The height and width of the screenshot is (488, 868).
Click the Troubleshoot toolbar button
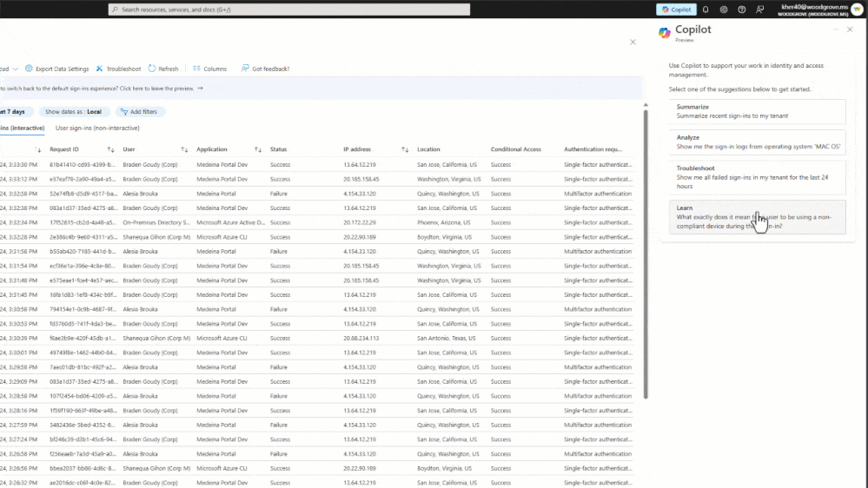point(118,69)
